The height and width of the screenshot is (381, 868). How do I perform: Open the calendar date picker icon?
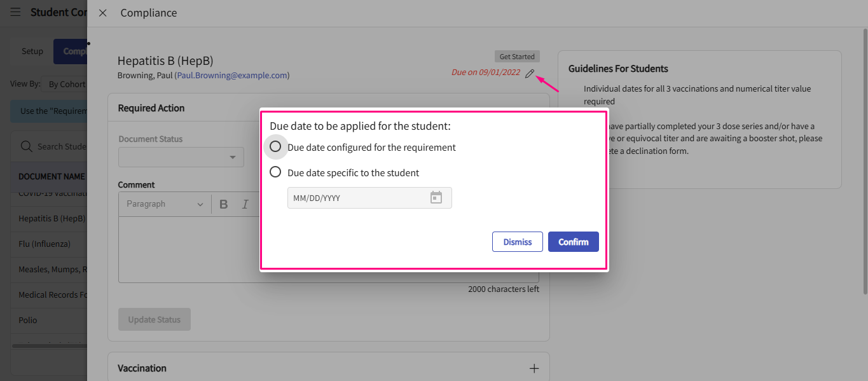pos(436,198)
